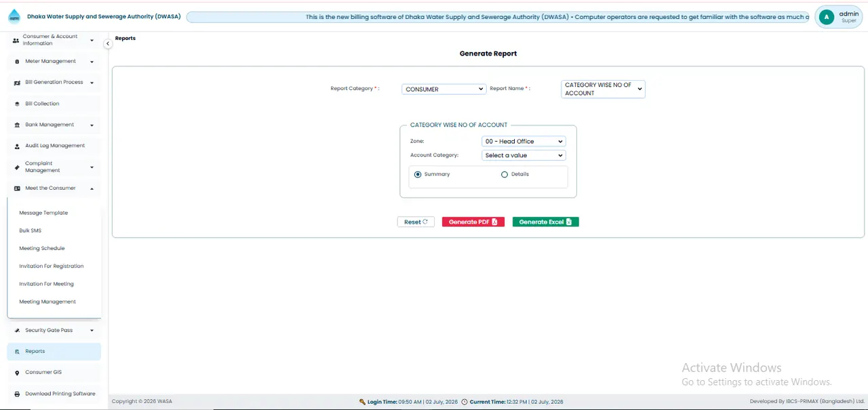Click the Reports sidebar icon

17,352
